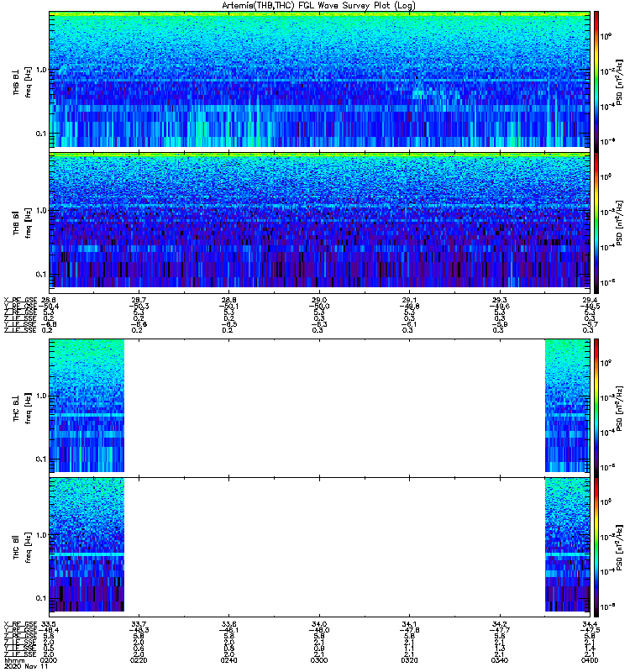Click the THC X_RE_GSE value "34.4"
This screenshot has height=672, width=630.
(590, 624)
